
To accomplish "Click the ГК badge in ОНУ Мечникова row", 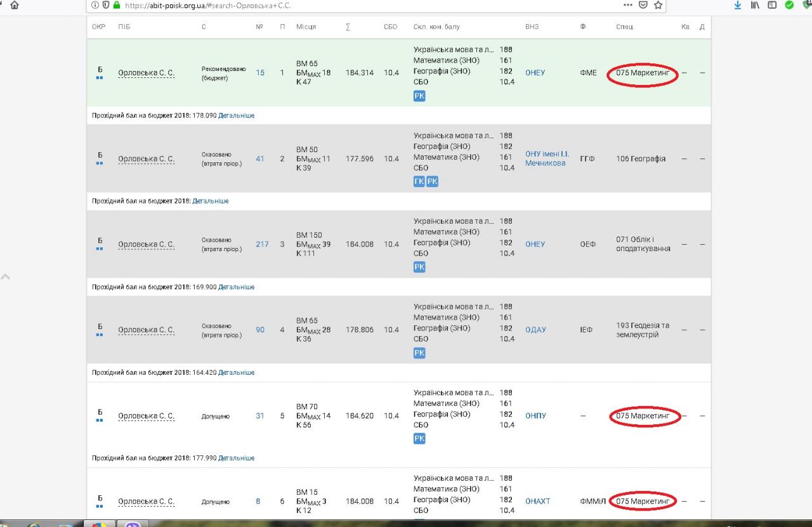I will click(419, 181).
